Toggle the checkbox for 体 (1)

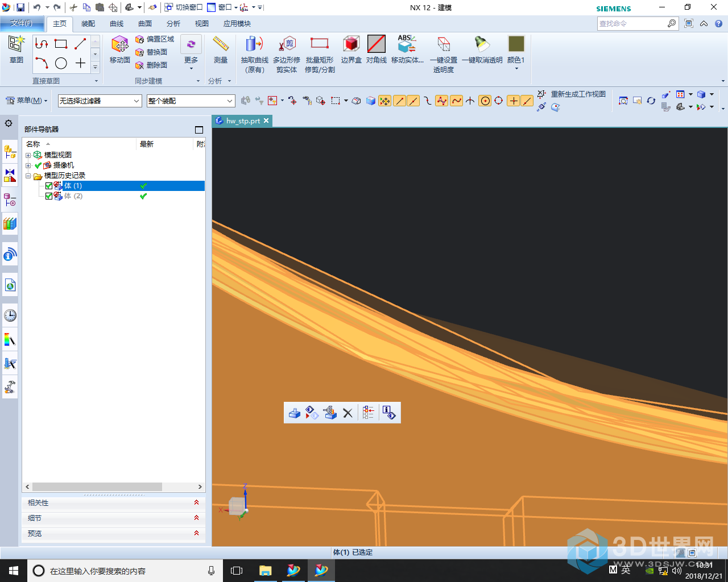click(x=49, y=186)
